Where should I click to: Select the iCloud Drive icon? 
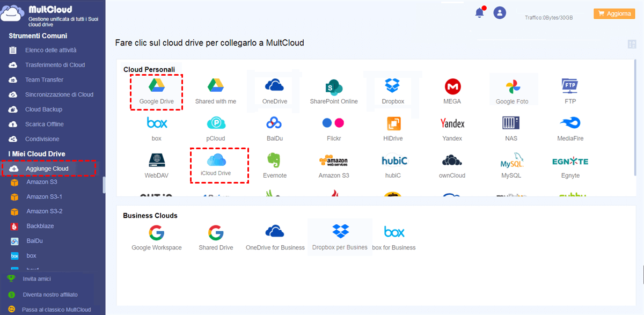click(x=216, y=160)
